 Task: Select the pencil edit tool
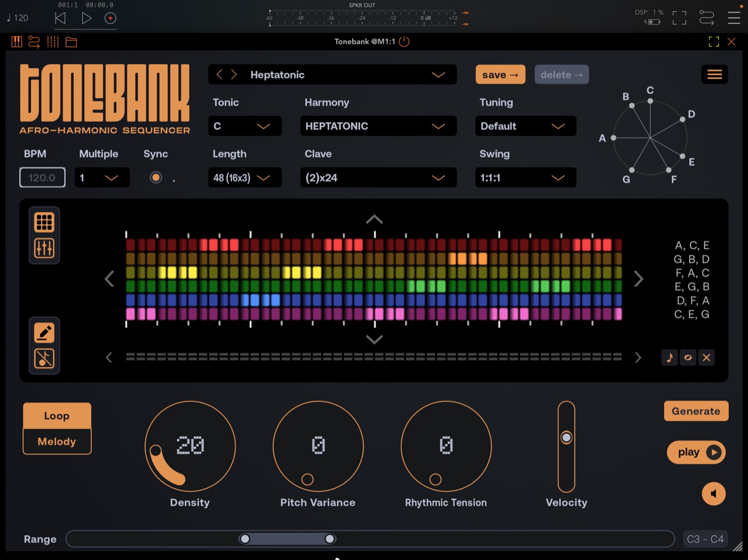click(44, 333)
